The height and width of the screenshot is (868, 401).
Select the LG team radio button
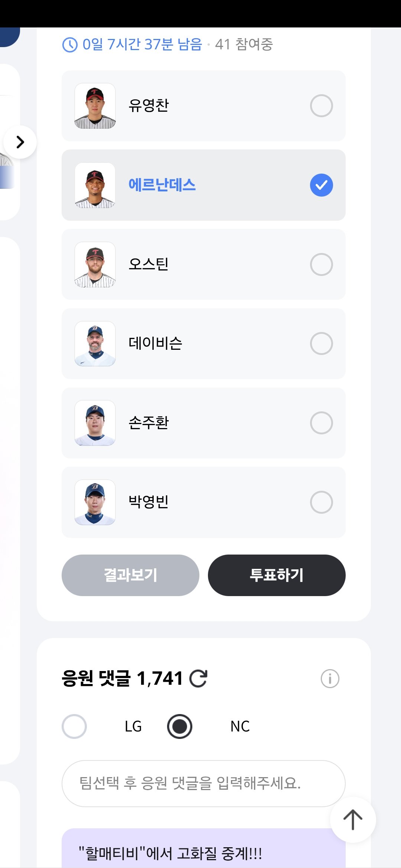[x=74, y=726]
